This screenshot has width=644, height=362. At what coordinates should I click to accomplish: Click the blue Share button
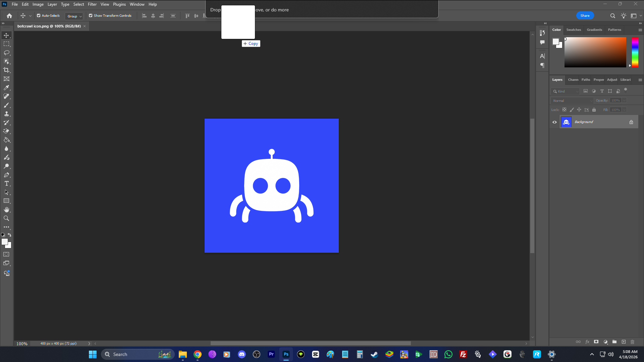[x=585, y=16]
